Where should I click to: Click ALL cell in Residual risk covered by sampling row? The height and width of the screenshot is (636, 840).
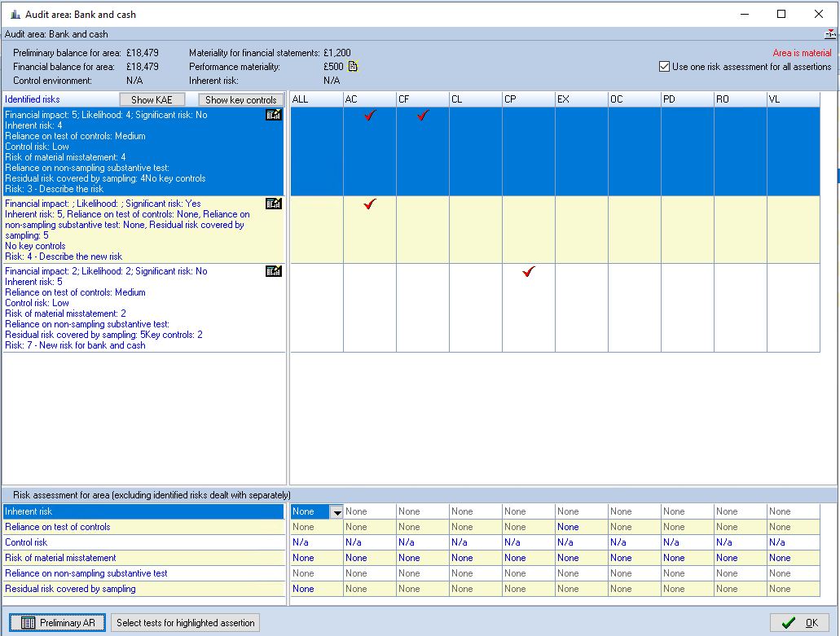point(317,589)
